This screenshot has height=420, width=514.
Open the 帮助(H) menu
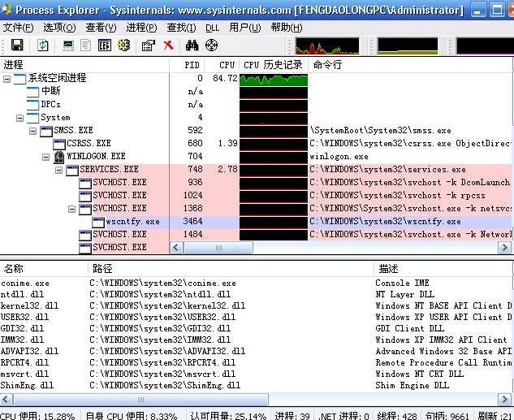pos(287,28)
